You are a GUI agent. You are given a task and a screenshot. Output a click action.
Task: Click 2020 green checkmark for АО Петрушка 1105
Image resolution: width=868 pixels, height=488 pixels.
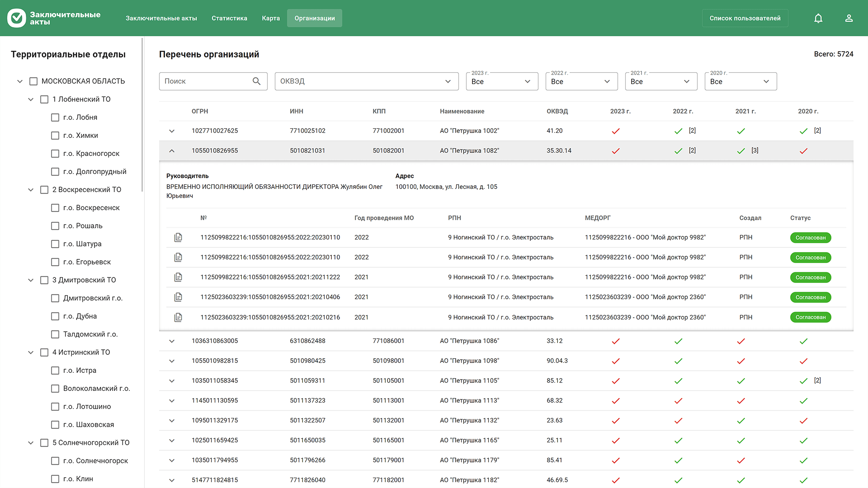pyautogui.click(x=803, y=381)
